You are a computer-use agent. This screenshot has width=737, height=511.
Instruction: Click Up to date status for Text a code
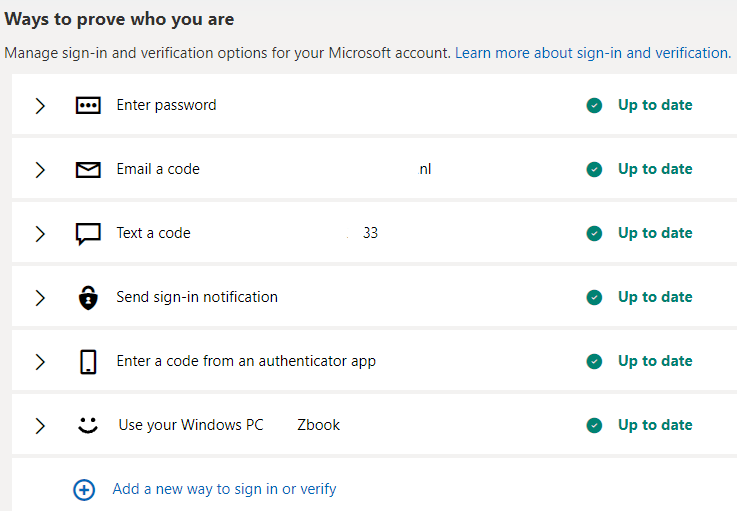[655, 233]
